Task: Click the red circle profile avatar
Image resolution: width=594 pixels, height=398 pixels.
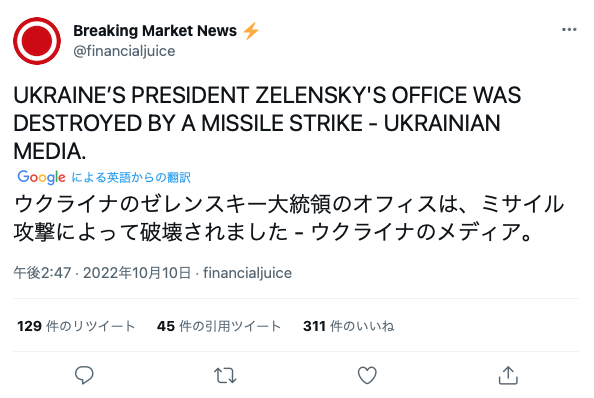Action: (37, 41)
